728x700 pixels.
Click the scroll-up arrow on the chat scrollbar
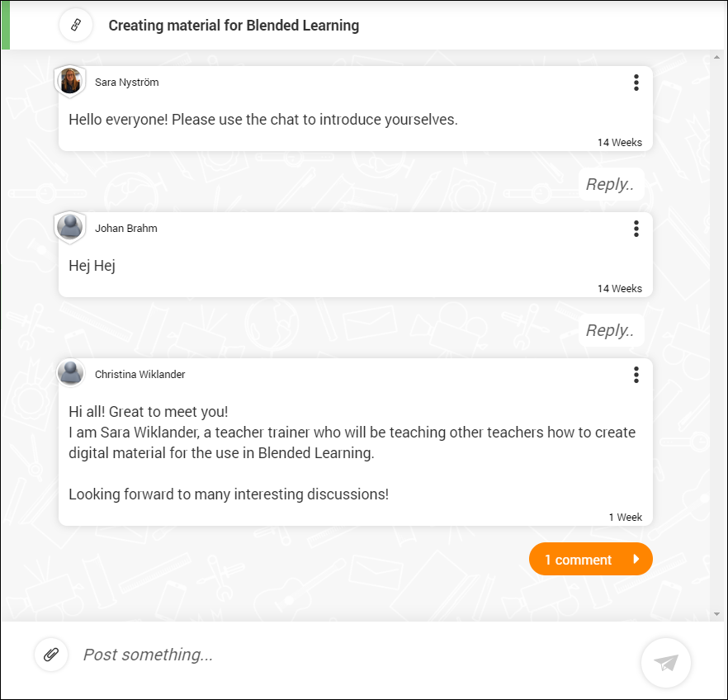717,57
